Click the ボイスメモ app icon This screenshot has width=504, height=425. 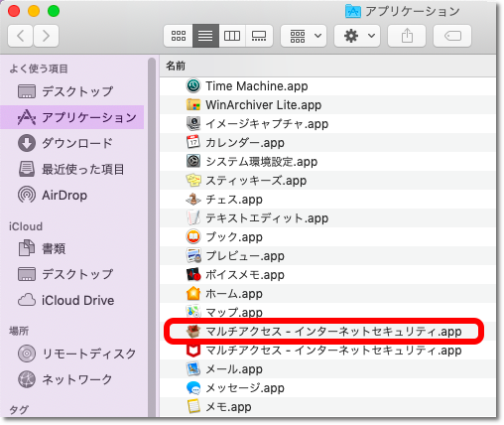193,275
